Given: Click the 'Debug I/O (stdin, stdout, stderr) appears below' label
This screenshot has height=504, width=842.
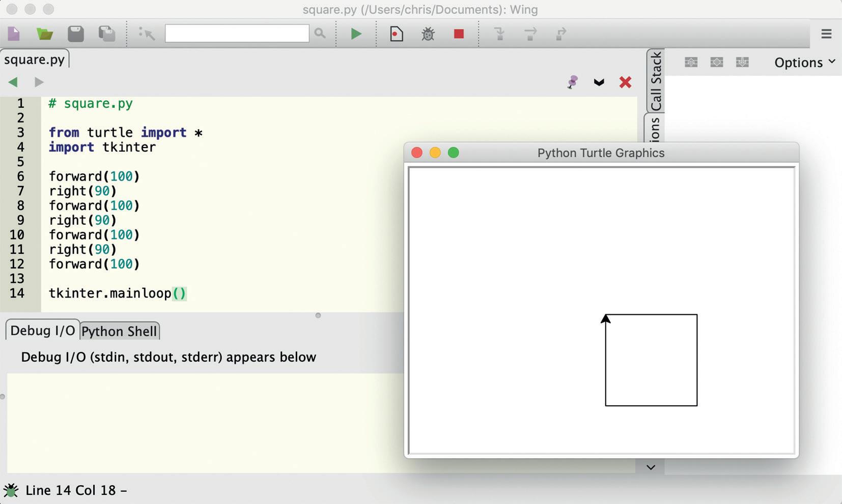Looking at the screenshot, I should click(169, 357).
